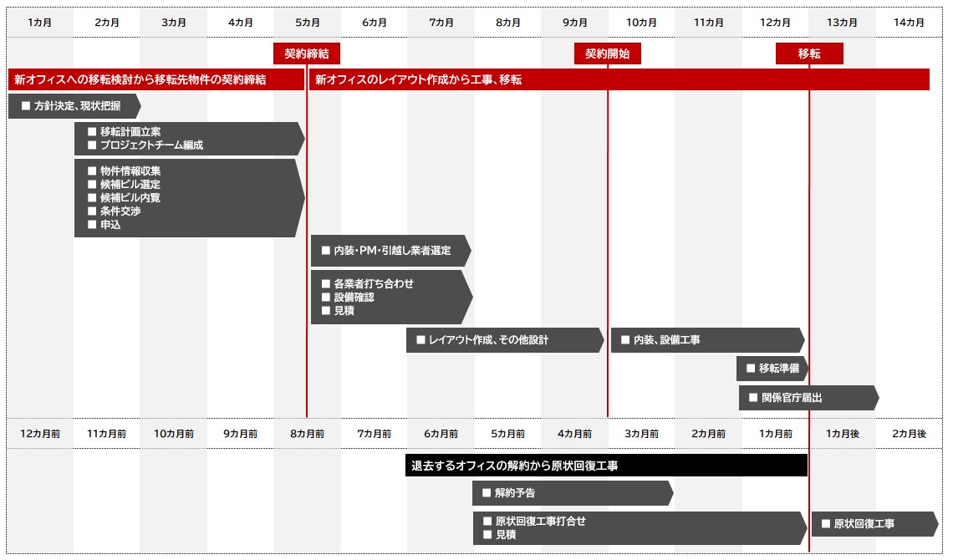Click the red 移転 milestone label

pos(809,54)
